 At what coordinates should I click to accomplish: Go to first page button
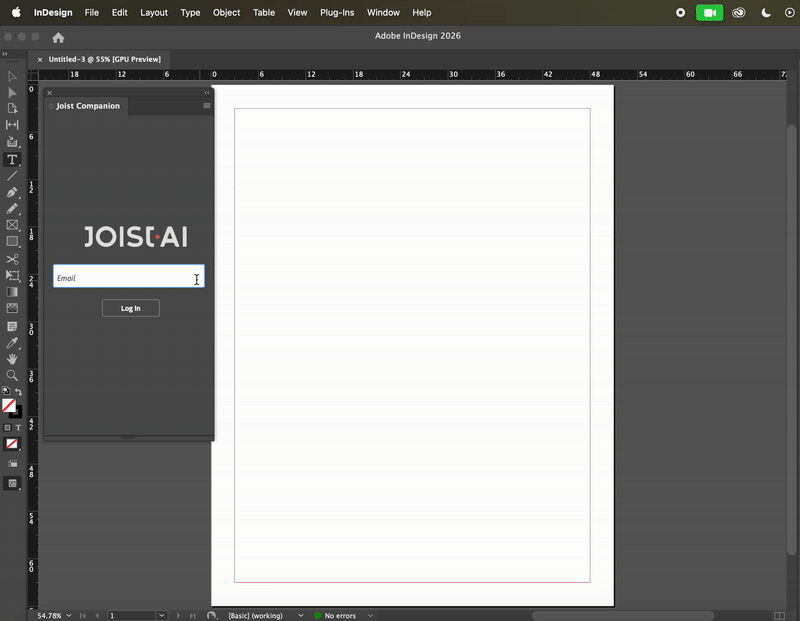(x=83, y=616)
